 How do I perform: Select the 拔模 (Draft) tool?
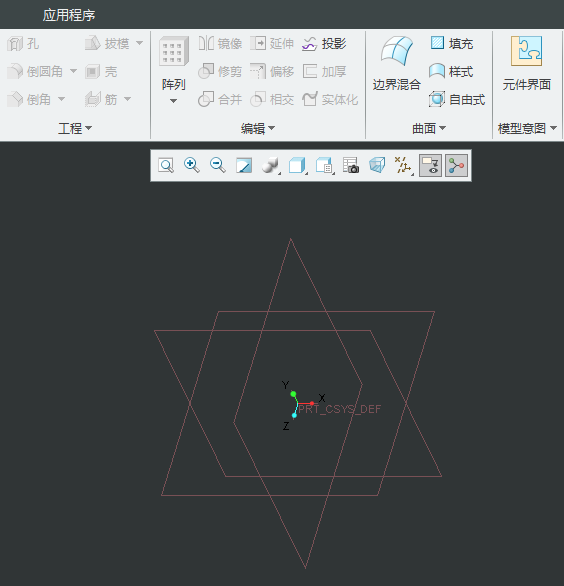point(107,44)
